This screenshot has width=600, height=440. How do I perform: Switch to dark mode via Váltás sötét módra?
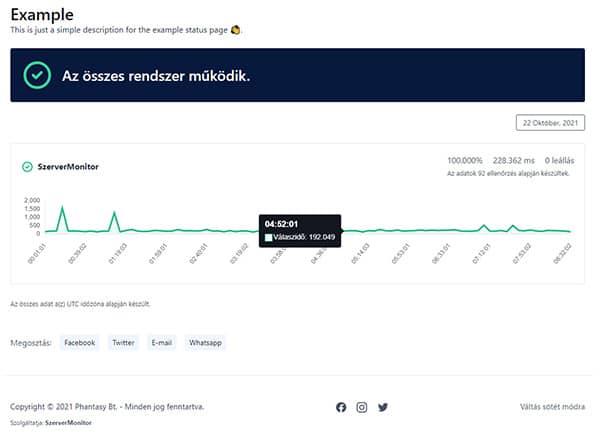[x=552, y=407]
